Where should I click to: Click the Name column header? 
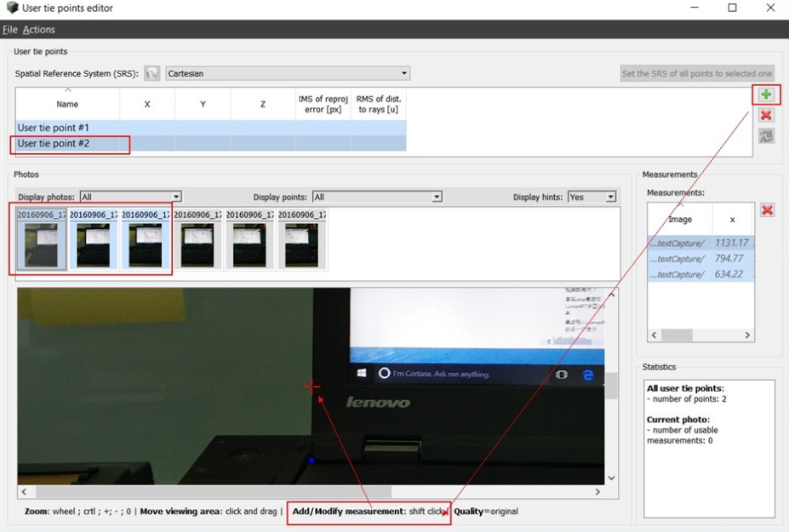coord(67,104)
